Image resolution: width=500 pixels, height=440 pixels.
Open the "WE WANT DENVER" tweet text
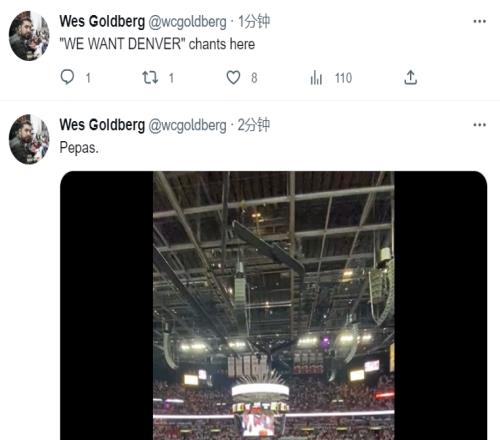157,44
